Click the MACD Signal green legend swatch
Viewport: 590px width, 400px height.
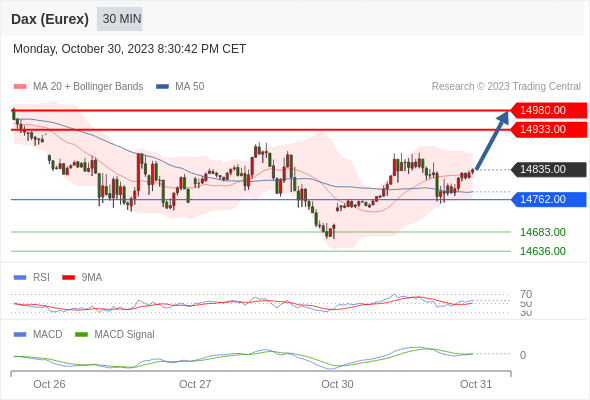tap(81, 335)
